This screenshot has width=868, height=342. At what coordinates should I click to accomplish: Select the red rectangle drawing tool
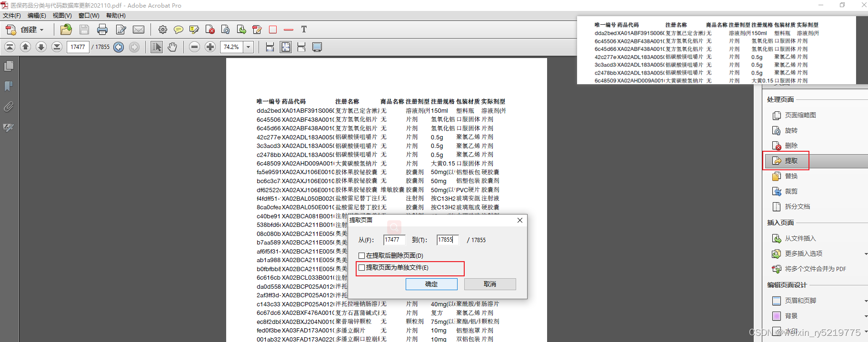[273, 29]
